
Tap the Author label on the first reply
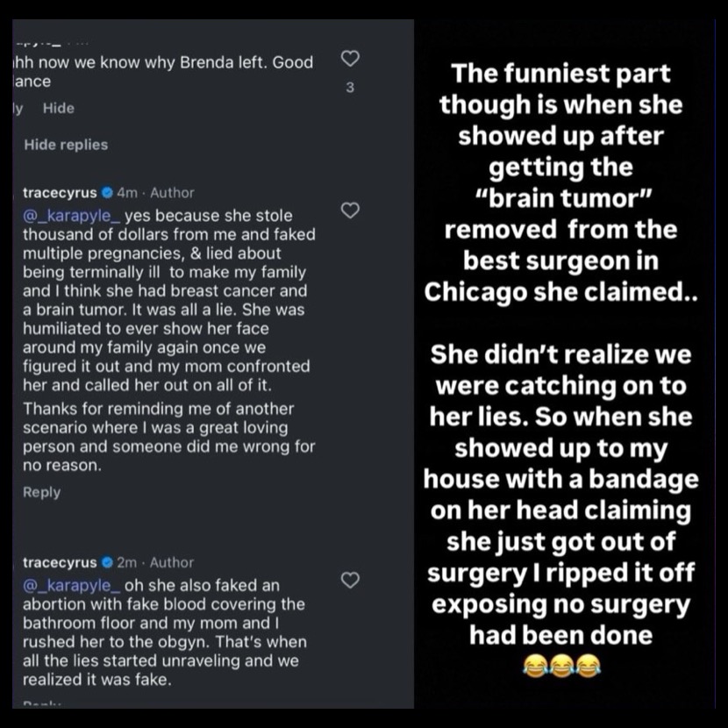(172, 193)
